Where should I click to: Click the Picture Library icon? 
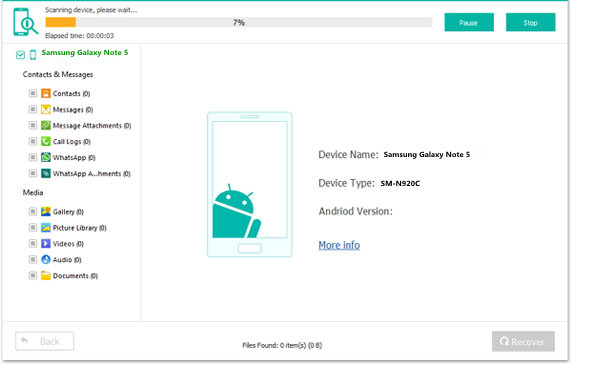point(46,228)
